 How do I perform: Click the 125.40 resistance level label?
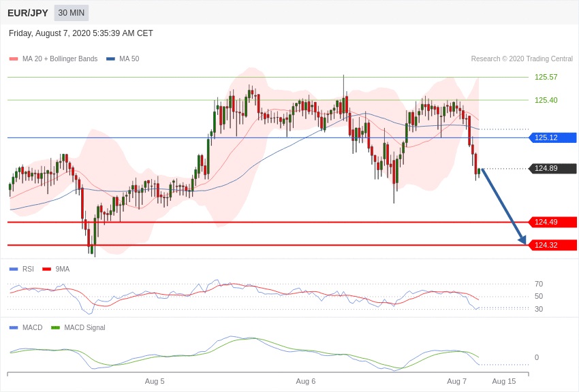546,100
